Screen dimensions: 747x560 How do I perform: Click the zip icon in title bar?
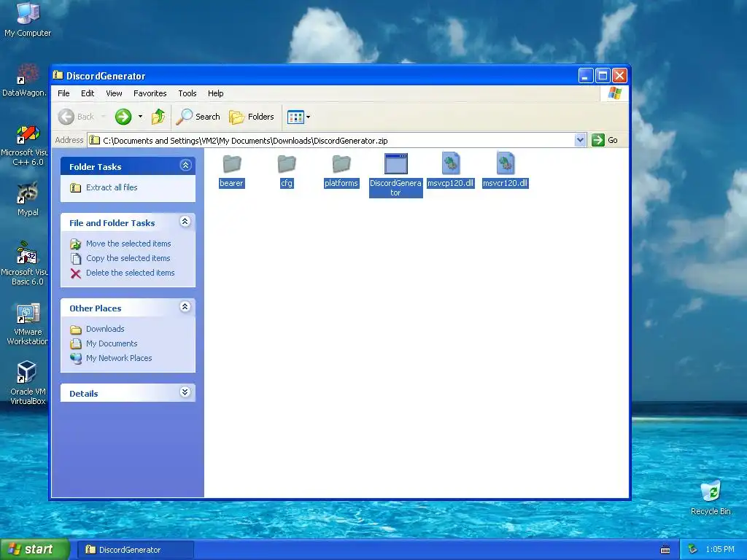point(58,75)
